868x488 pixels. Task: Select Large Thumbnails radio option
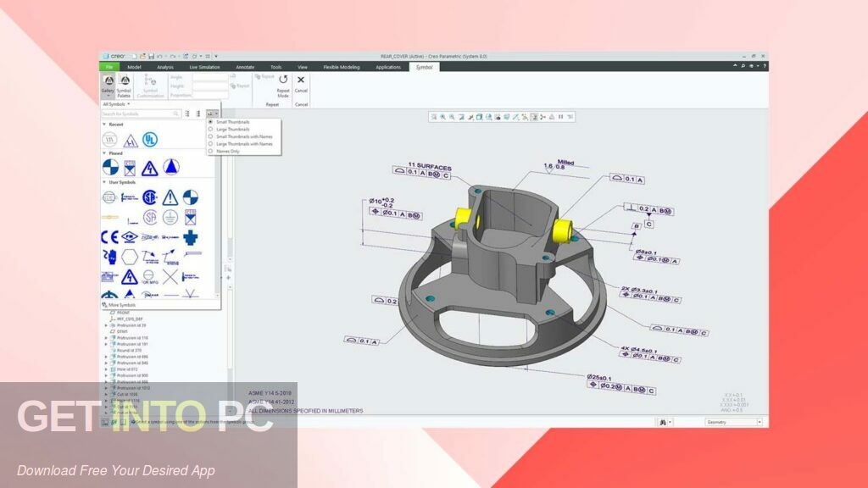coord(210,129)
